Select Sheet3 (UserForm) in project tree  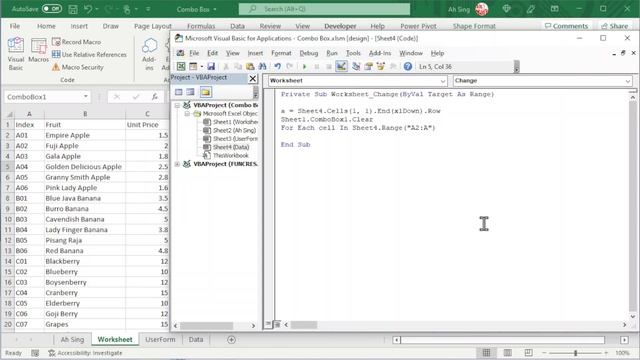click(230, 139)
